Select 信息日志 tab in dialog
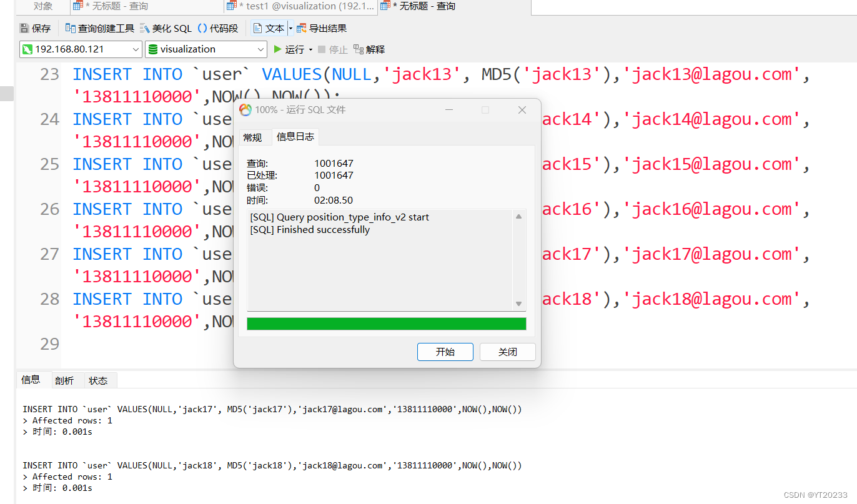 click(295, 137)
